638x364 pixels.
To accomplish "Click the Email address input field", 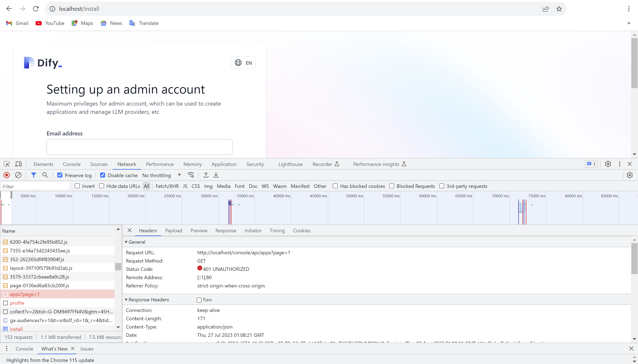I will click(139, 147).
